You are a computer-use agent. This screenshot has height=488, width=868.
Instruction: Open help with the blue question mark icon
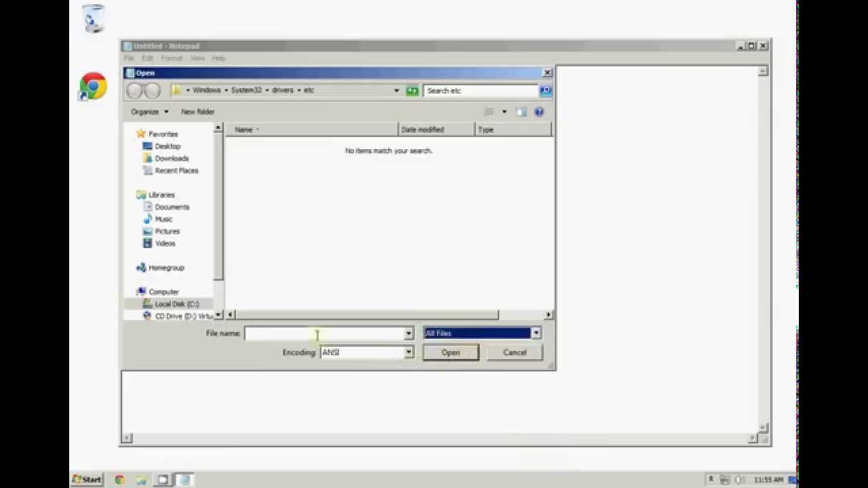[x=539, y=112]
